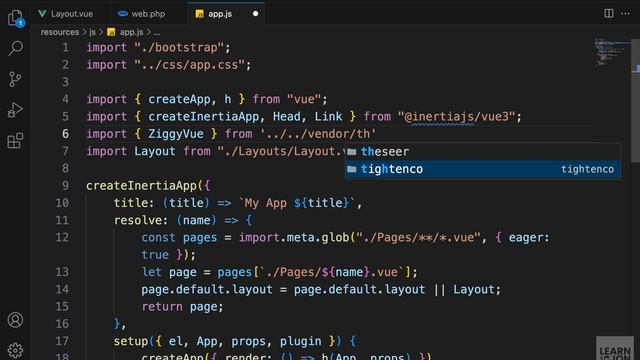
Task: Click the "../css/app.css" import string
Action: click(x=189, y=65)
